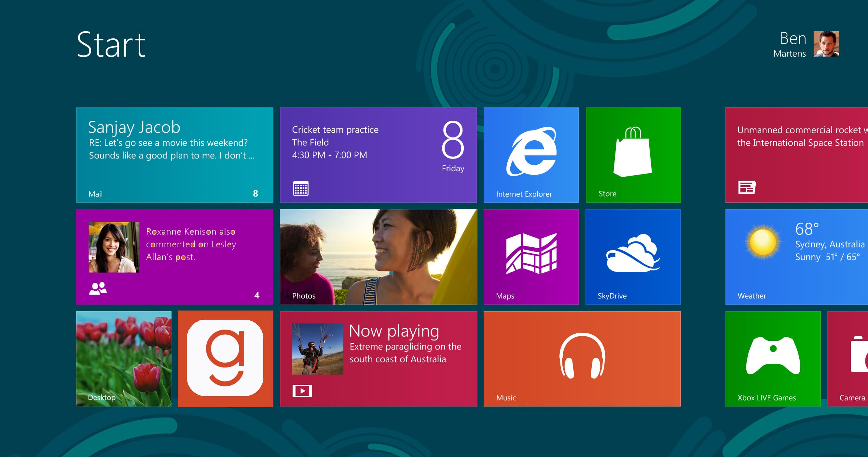
Task: Open the Cricket team practice calendar tile
Action: (379, 155)
